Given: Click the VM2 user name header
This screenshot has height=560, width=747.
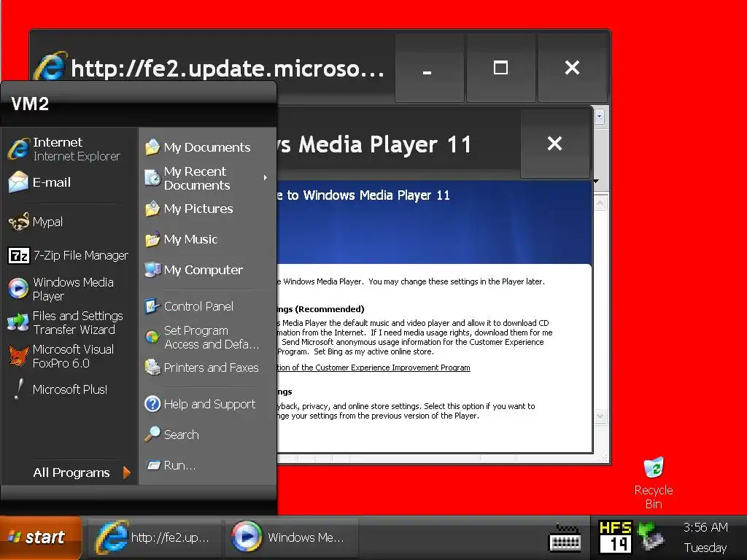Looking at the screenshot, I should tap(30, 104).
